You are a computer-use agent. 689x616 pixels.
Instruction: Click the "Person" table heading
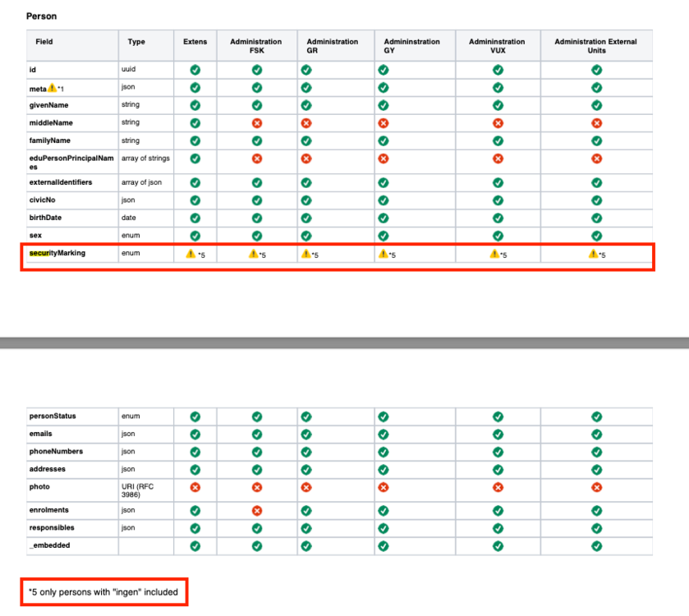tap(42, 16)
